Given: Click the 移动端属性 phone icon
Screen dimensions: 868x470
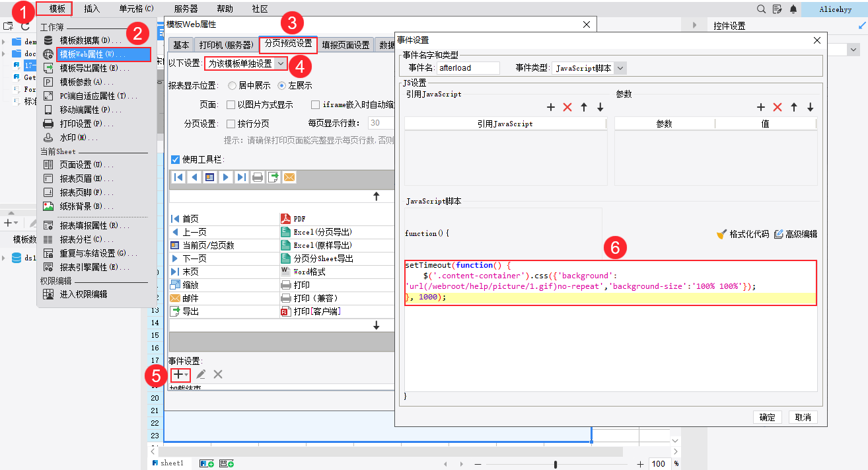Looking at the screenshot, I should 48,110.
